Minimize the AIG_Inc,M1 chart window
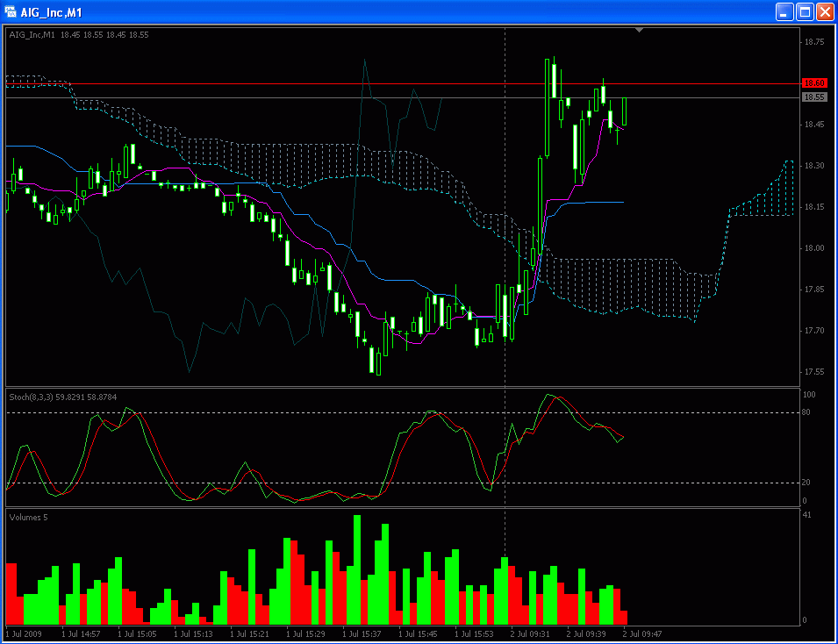 [x=784, y=11]
